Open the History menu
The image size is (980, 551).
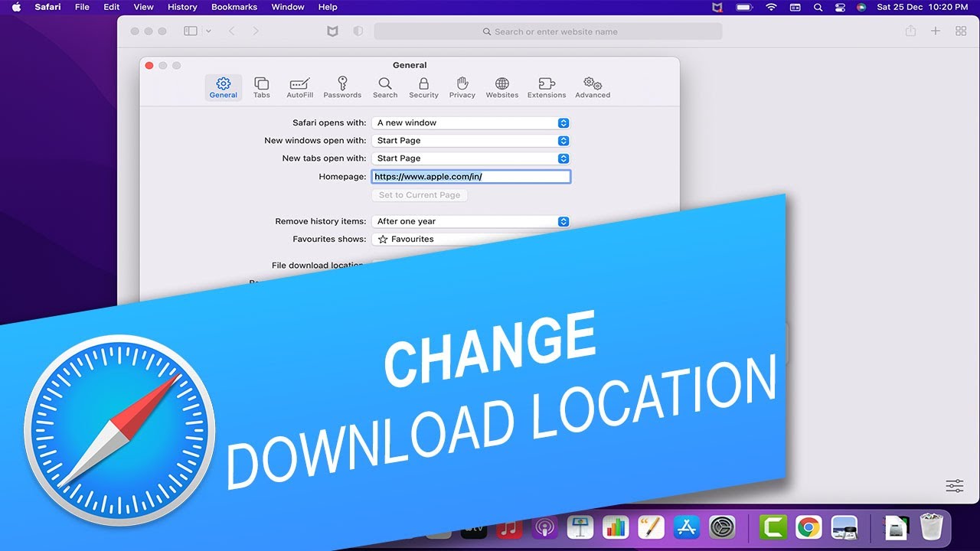(x=182, y=7)
